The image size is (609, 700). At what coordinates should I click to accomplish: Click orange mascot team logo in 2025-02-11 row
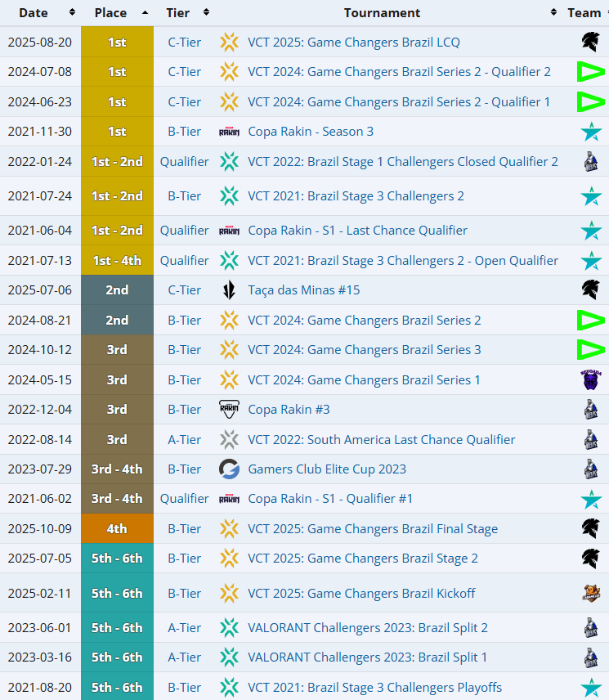(x=591, y=594)
